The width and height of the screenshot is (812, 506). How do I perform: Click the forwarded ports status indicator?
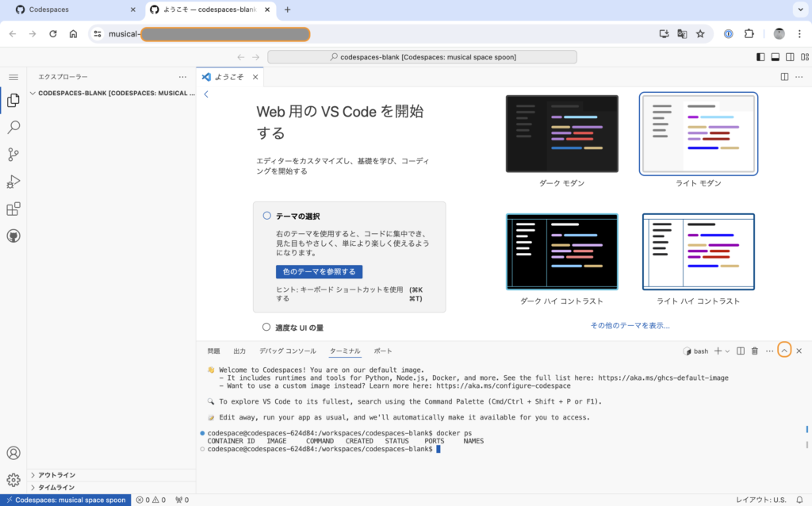pos(182,500)
